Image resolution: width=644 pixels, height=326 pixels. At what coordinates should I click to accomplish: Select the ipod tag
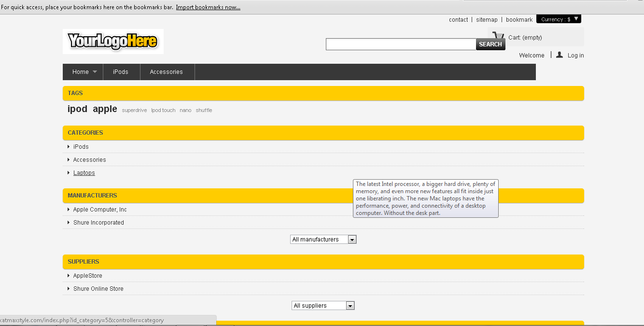pos(77,109)
